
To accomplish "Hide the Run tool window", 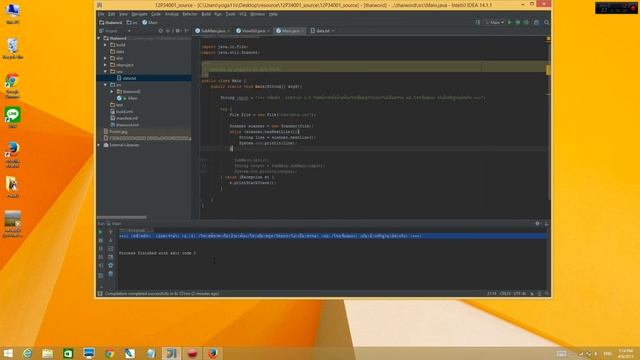I will [x=547, y=224].
